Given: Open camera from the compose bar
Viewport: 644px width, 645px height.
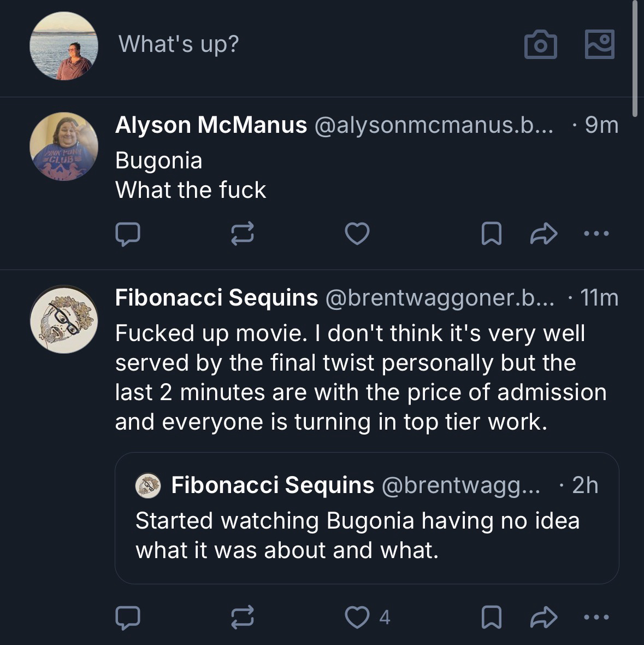Looking at the screenshot, I should (540, 45).
